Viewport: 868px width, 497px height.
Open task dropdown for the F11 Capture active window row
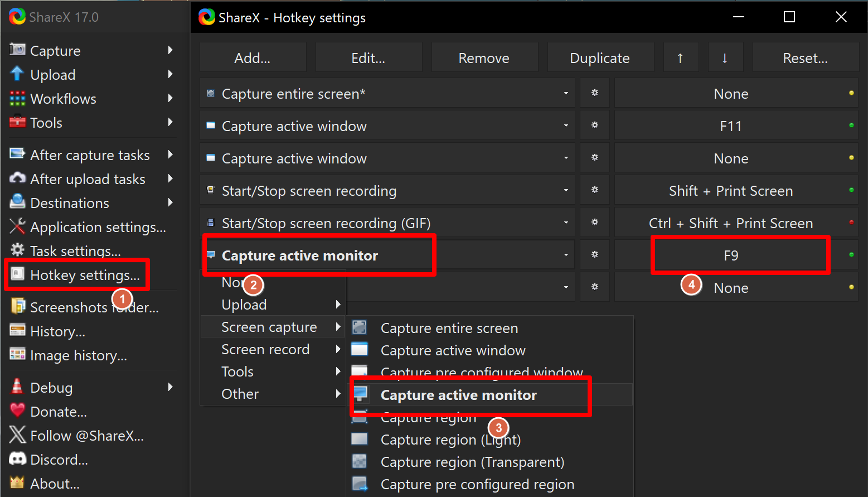[566, 126]
